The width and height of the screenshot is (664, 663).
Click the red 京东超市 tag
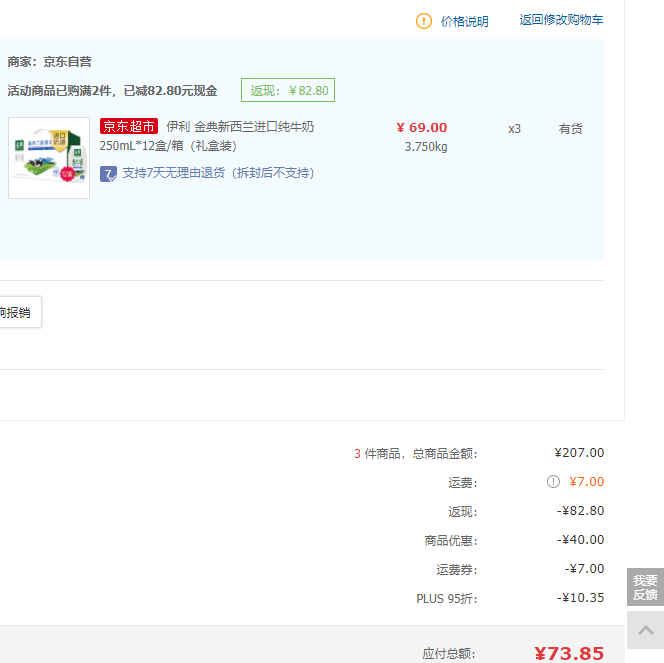(x=129, y=126)
